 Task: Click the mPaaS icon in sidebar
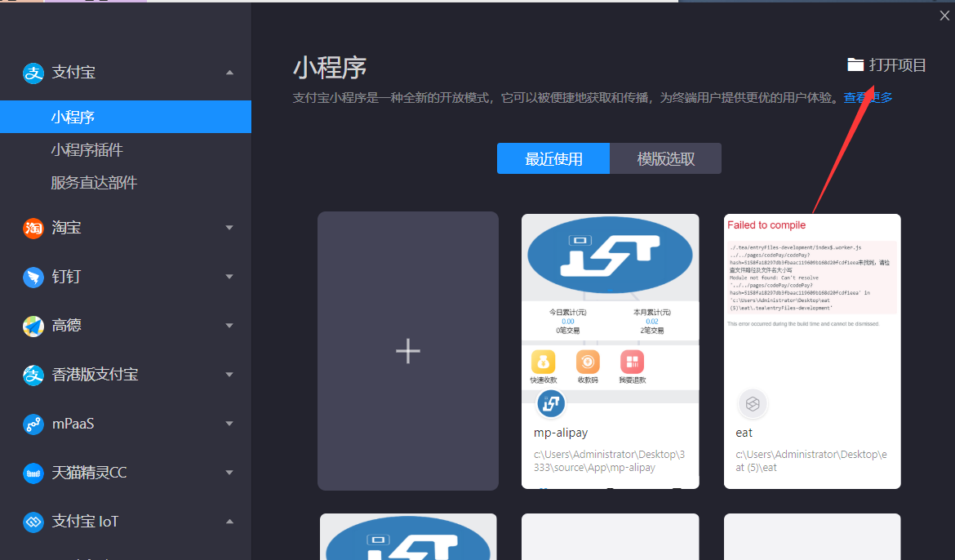click(x=33, y=424)
